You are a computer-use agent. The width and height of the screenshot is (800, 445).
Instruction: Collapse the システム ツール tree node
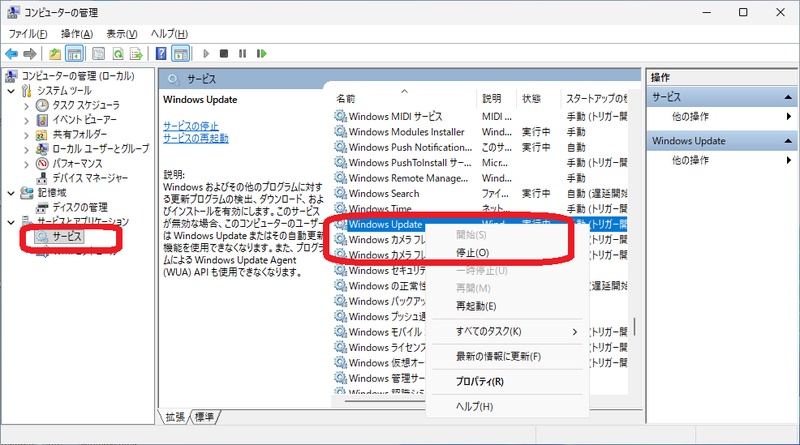[x=11, y=91]
